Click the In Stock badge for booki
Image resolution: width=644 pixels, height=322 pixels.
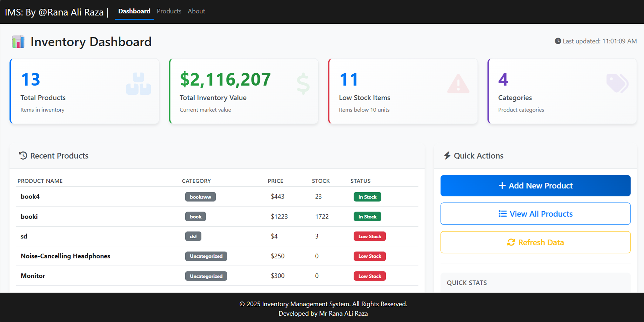point(367,216)
